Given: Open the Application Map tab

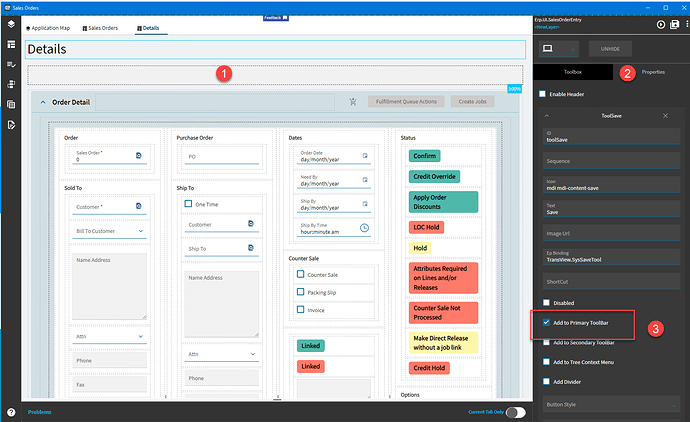Looking at the screenshot, I should [x=48, y=28].
